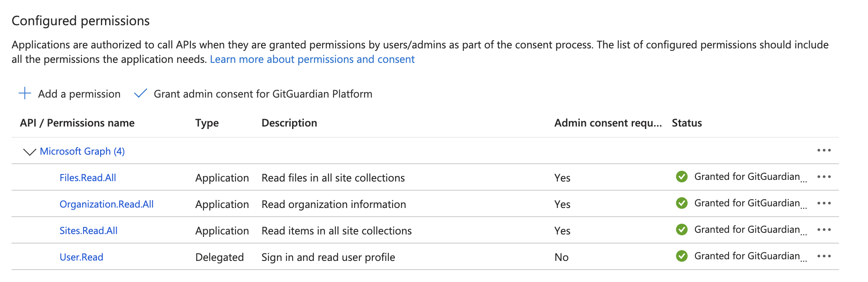
Task: Click the Status column header
Action: (x=687, y=123)
